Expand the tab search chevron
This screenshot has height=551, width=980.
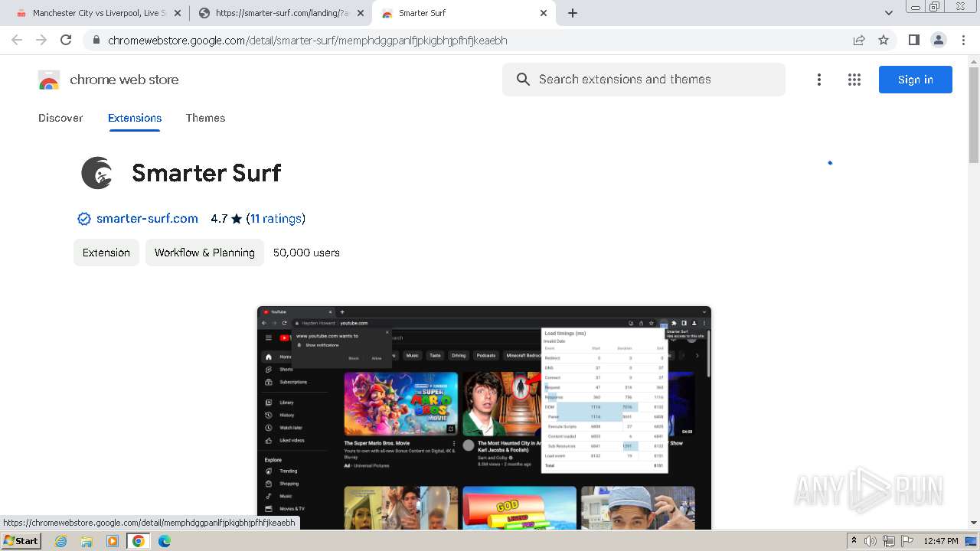point(888,13)
